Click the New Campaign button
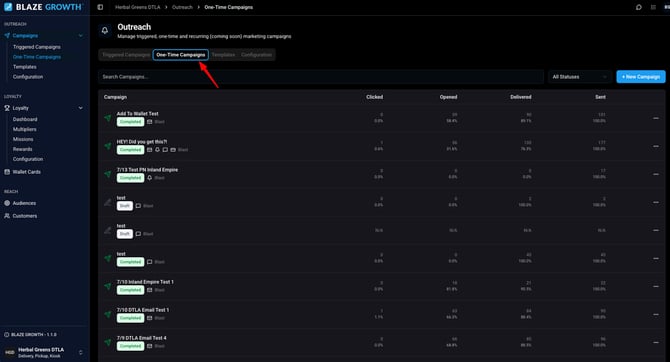The width and height of the screenshot is (670, 362). (641, 77)
